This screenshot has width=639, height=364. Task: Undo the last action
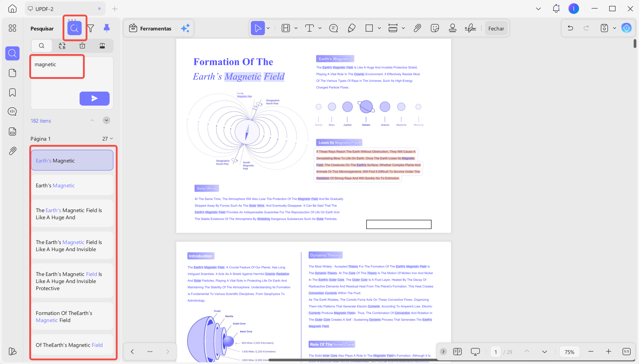[570, 28]
